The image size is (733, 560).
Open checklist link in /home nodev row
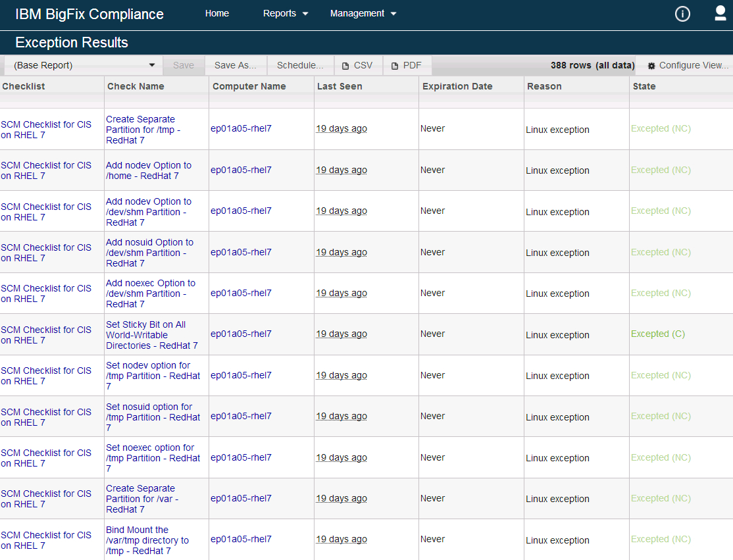(46, 170)
